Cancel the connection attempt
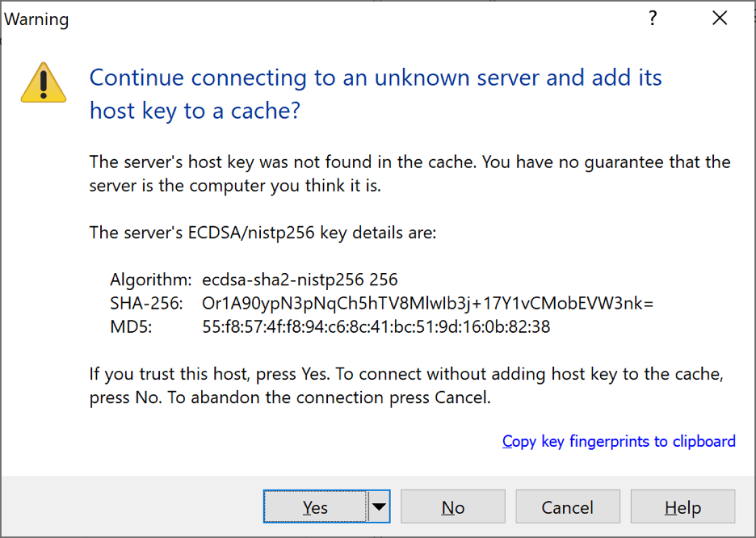The image size is (756, 538). click(568, 507)
